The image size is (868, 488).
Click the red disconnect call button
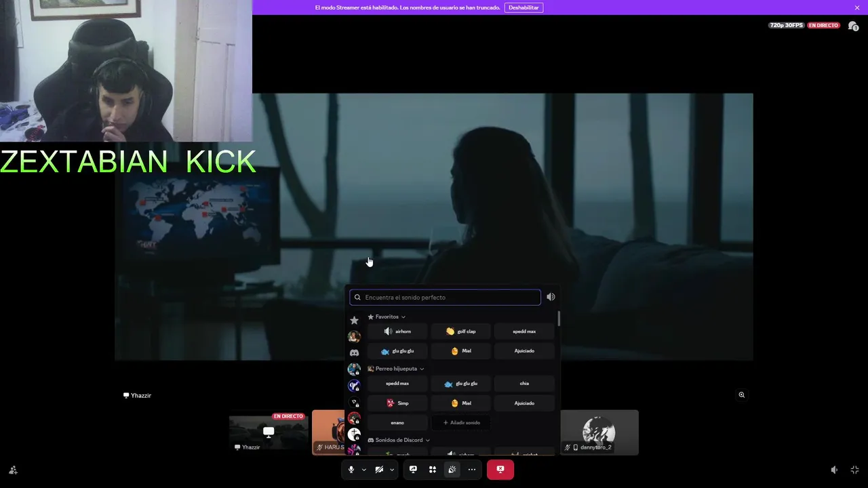click(500, 470)
